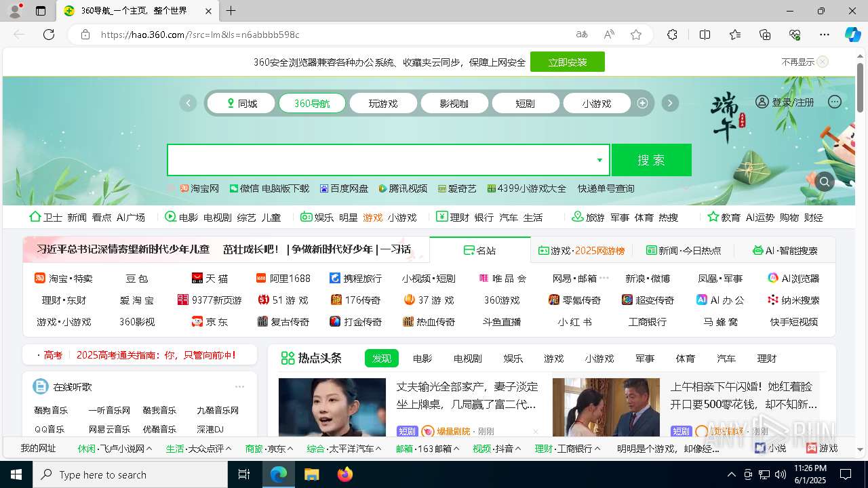Viewport: 868px width, 488px height.
Task: Open the Favorites list icon
Action: click(x=735, y=35)
